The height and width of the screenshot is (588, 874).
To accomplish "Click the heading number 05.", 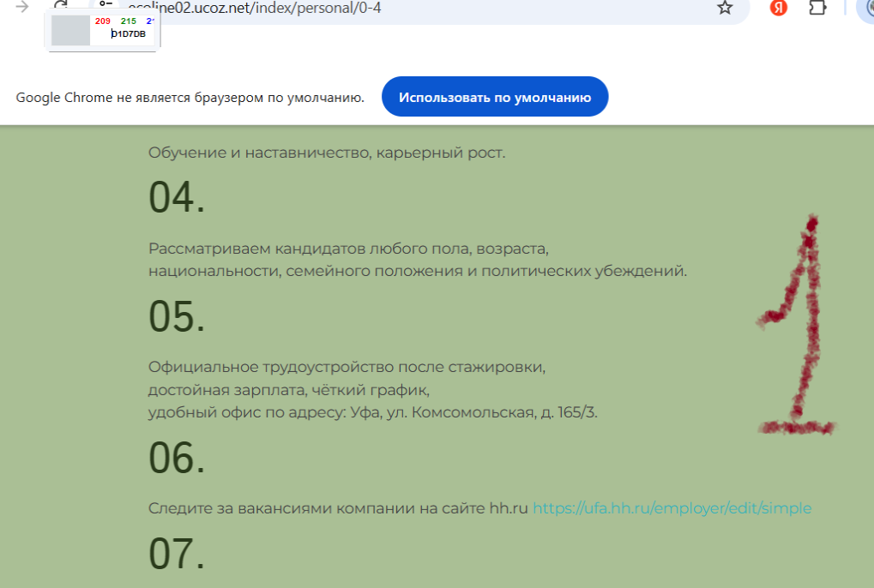I will pyautogui.click(x=177, y=316).
